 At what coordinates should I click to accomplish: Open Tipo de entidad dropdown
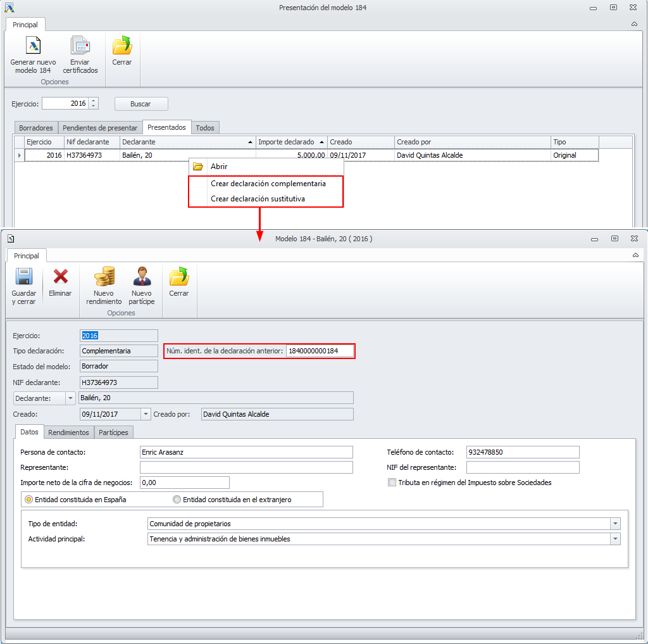(615, 524)
